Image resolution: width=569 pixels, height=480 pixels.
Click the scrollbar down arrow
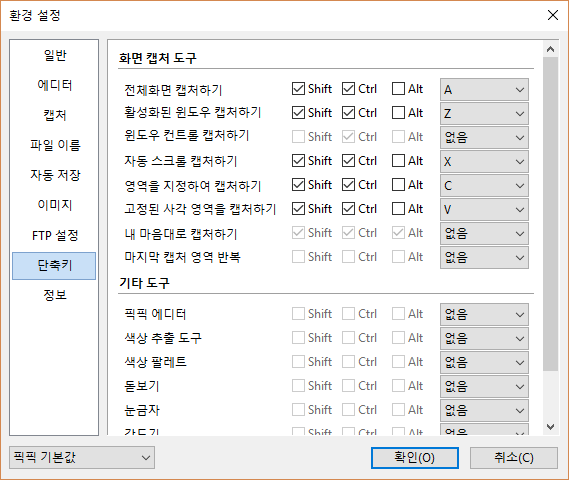pos(550,427)
